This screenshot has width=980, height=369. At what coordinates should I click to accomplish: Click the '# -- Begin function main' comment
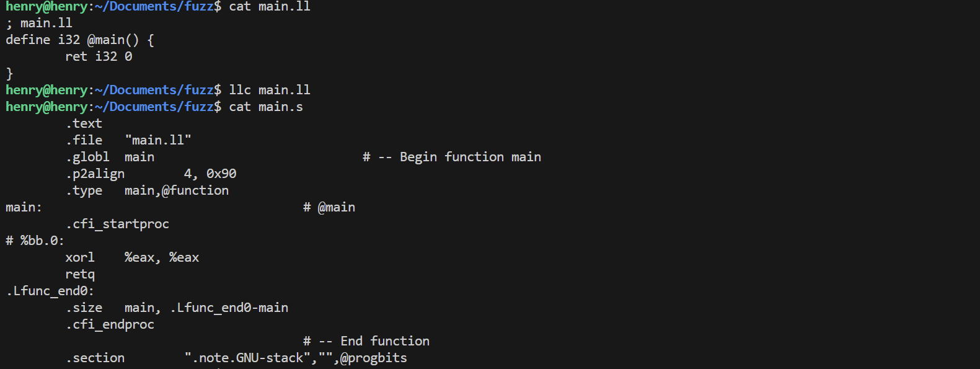452,158
